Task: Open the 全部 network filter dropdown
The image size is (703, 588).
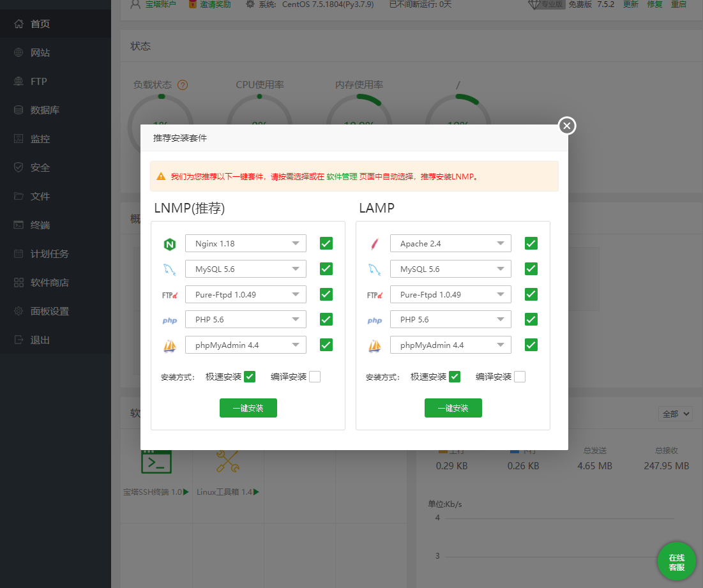Action: click(675, 414)
